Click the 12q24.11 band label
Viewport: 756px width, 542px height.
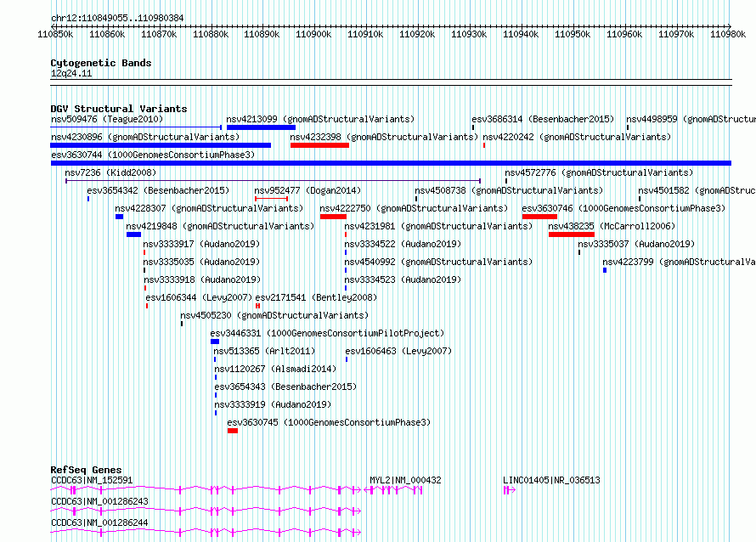click(71, 73)
